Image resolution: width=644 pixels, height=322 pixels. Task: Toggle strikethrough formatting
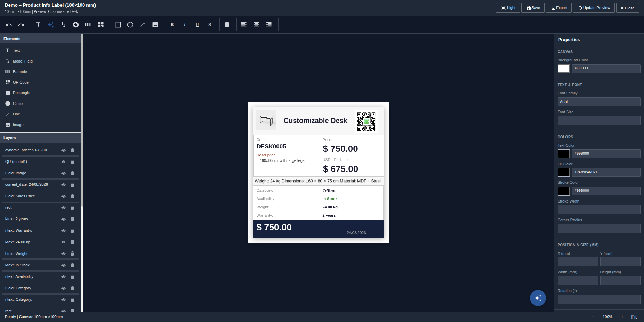tap(210, 25)
